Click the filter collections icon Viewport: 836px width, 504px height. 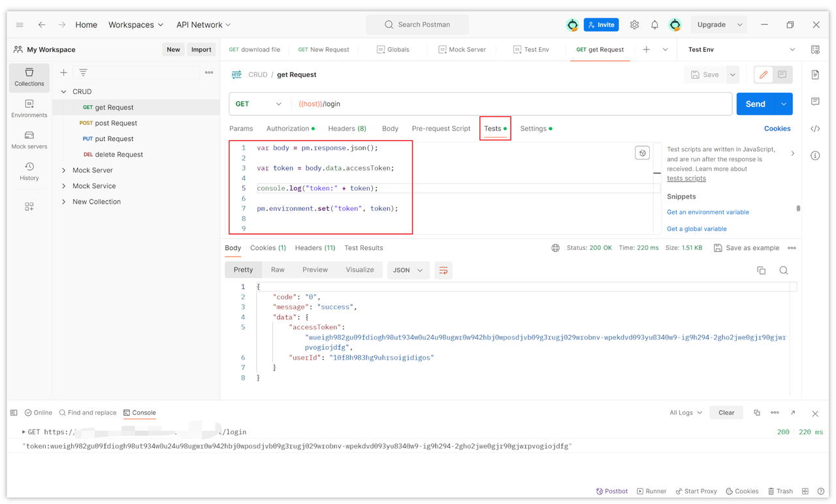tap(83, 72)
